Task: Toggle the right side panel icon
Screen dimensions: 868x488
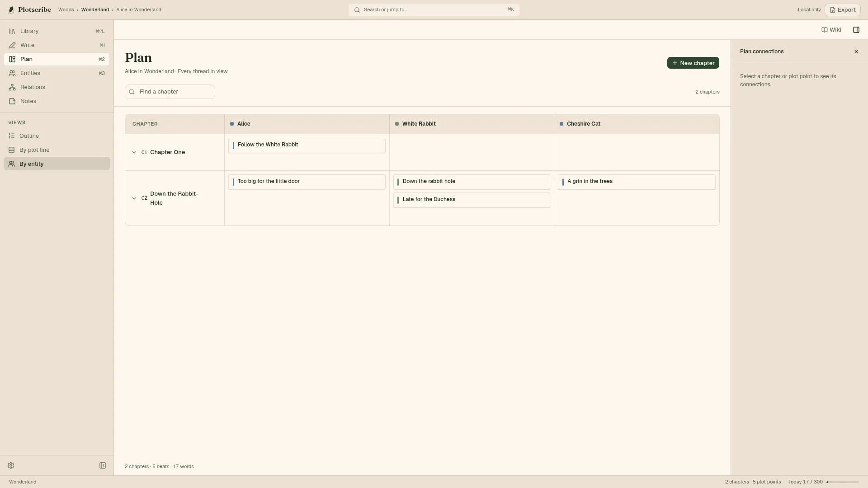Action: click(x=856, y=30)
